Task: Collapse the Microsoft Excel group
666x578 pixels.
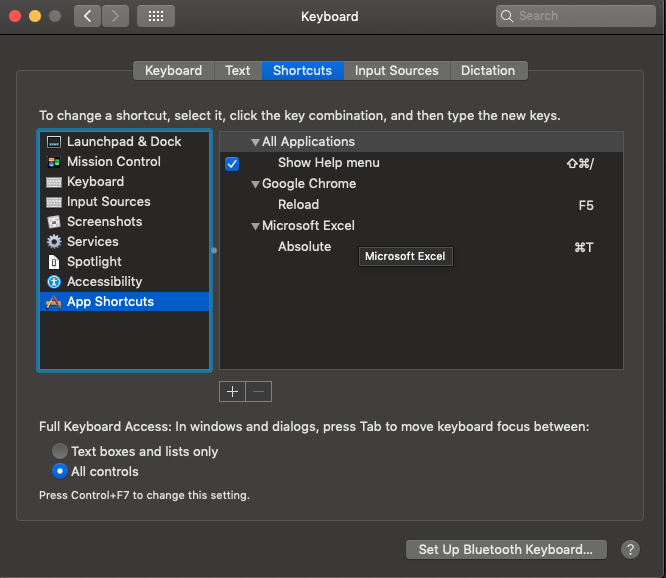Action: 255,226
